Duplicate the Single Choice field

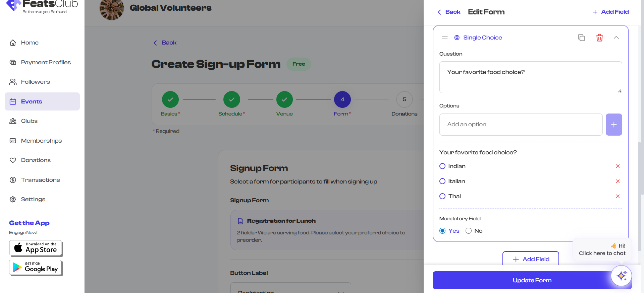click(581, 38)
